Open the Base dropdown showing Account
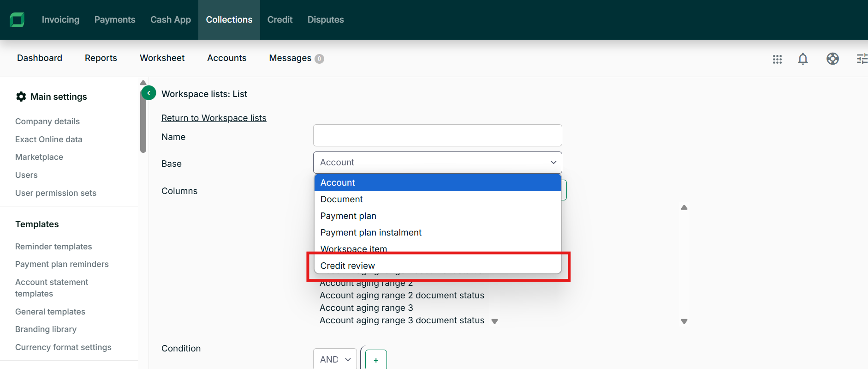Image resolution: width=868 pixels, height=369 pixels. tap(437, 163)
